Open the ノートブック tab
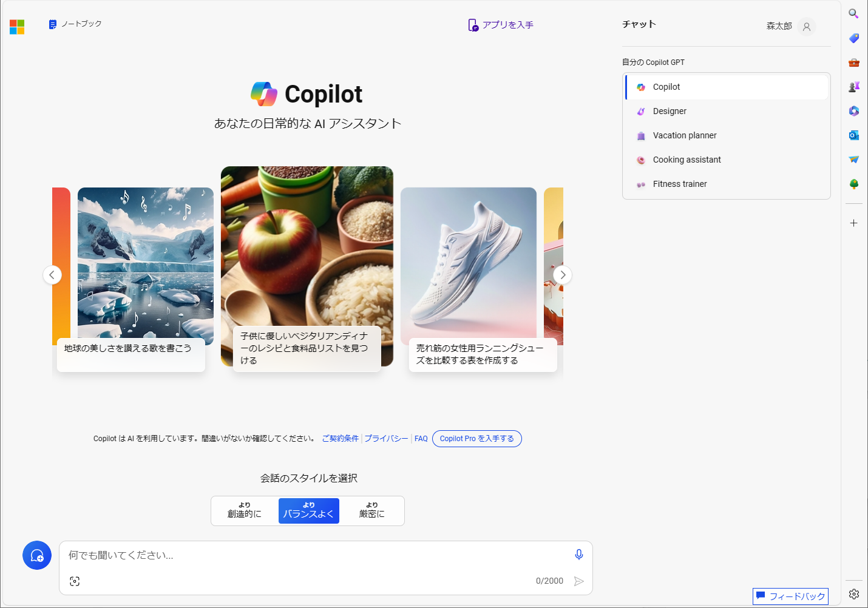 pyautogui.click(x=75, y=24)
